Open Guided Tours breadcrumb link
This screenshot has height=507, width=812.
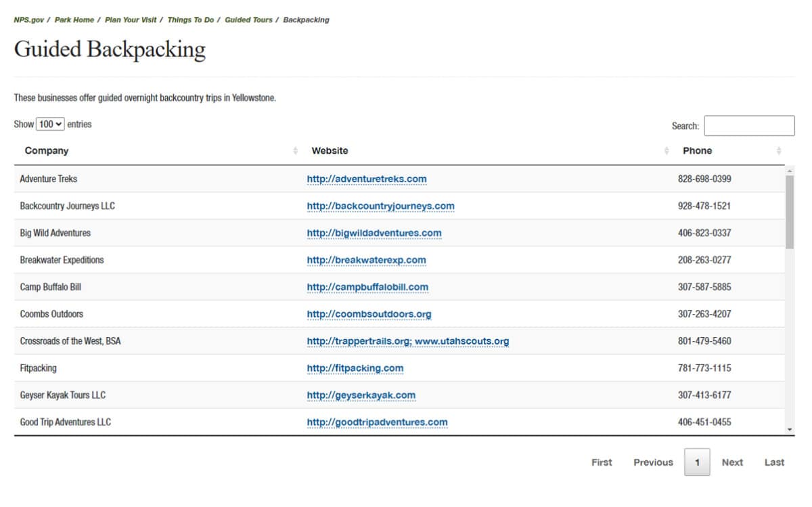coord(248,20)
